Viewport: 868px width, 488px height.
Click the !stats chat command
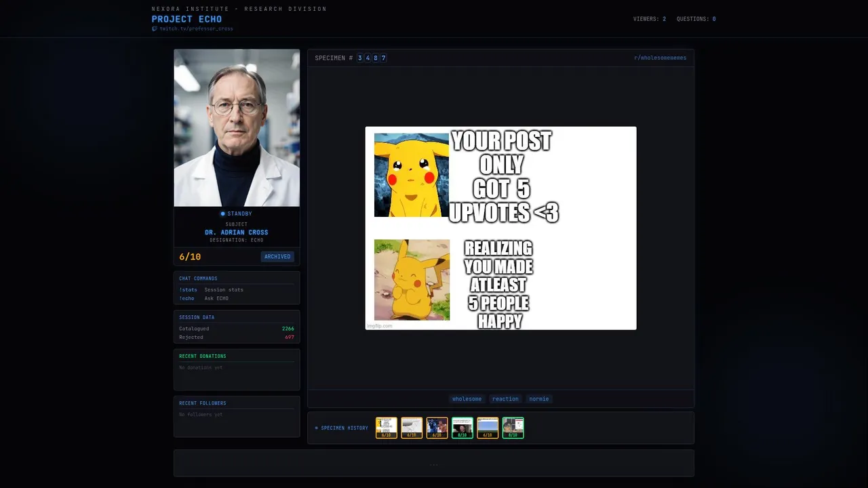coord(188,290)
